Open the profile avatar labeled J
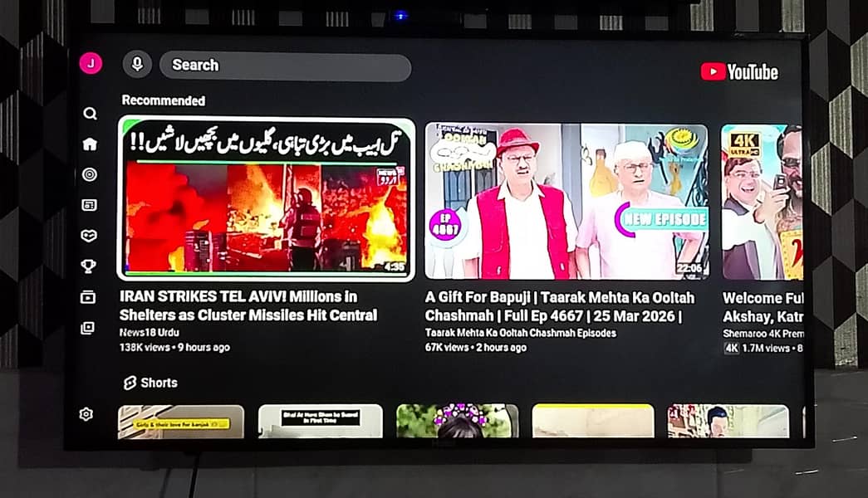Screen dimensions: 868x498 click(x=91, y=63)
